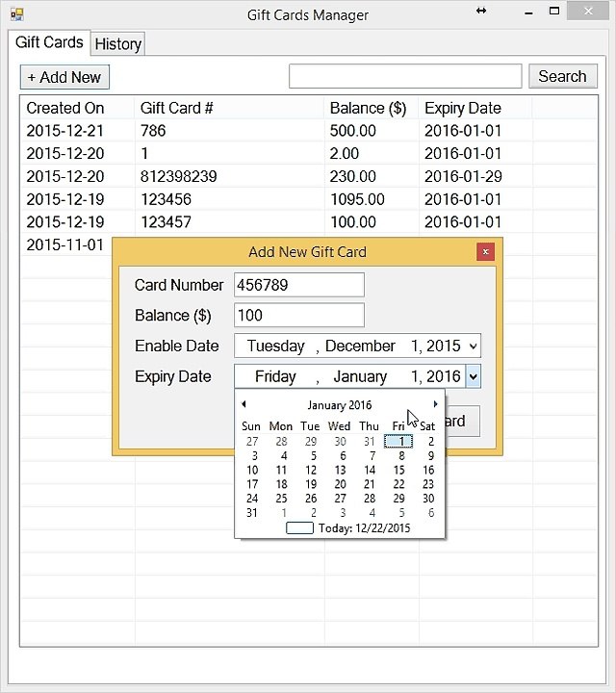
Task: Select grayed February 6 in the calendar
Action: 431,513
